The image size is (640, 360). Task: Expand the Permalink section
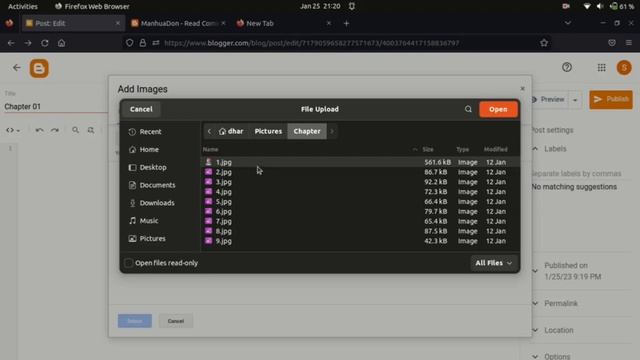tap(535, 303)
